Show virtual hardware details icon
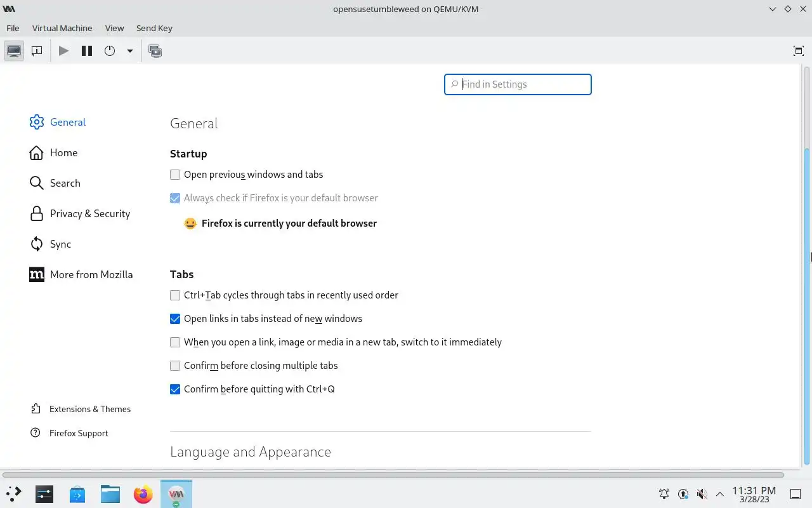 (x=37, y=51)
